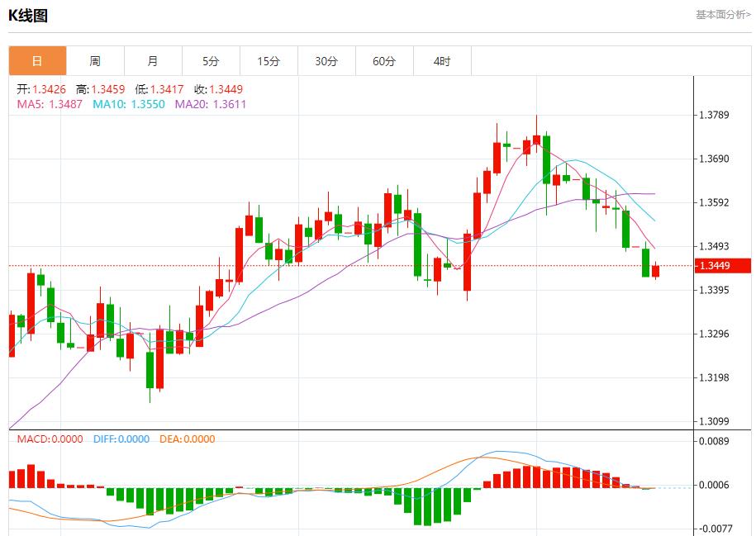Choose the 60分 timeframe tab

tap(384, 61)
